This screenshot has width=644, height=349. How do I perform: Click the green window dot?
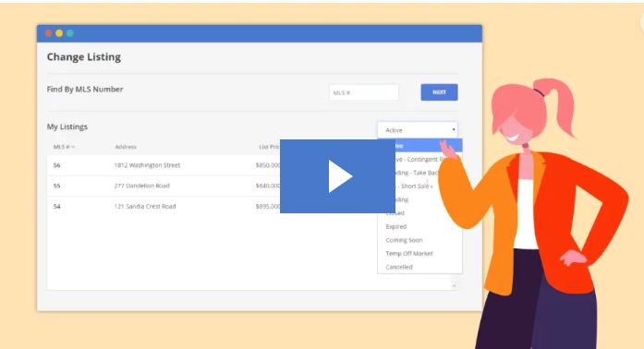point(70,33)
